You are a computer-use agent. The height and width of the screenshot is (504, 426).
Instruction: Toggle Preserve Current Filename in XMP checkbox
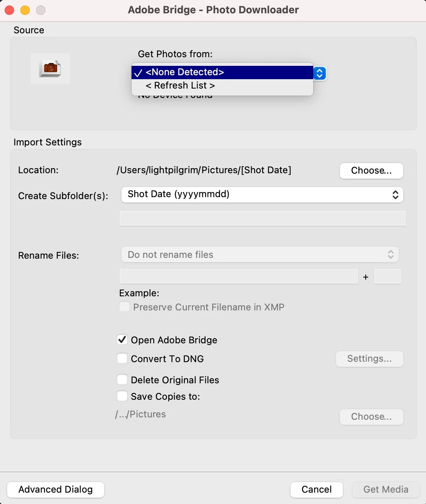pos(125,307)
